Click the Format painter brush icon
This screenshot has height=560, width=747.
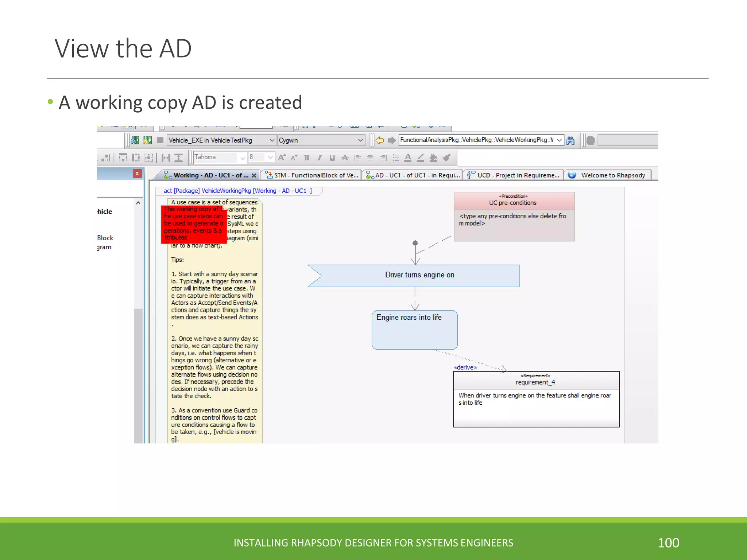[446, 157]
